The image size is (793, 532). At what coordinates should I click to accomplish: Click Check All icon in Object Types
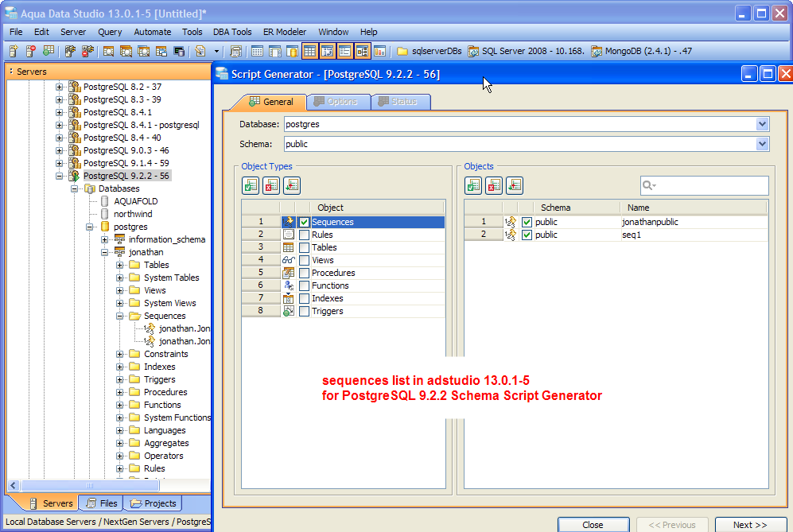251,185
